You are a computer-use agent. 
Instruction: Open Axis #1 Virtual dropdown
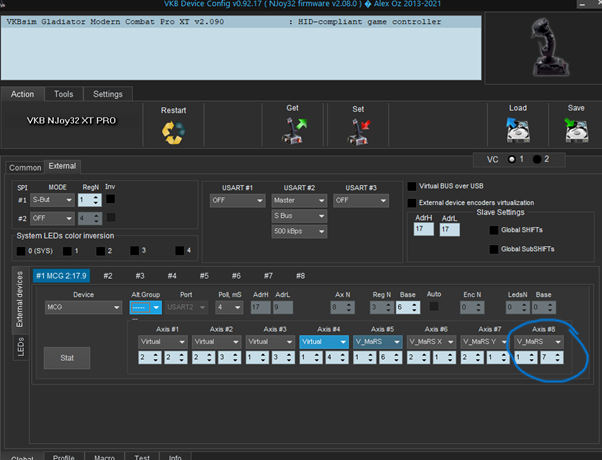[162, 342]
